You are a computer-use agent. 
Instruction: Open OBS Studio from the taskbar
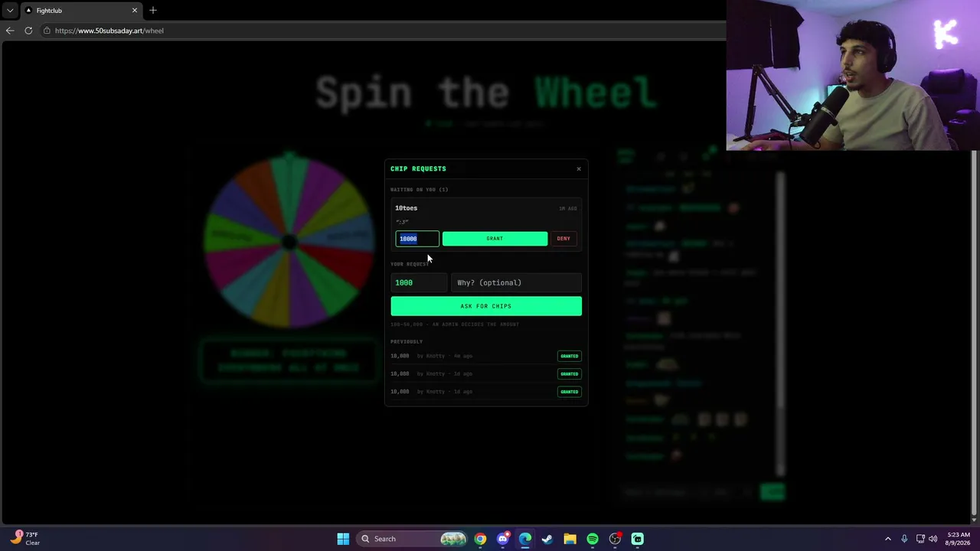tap(615, 539)
